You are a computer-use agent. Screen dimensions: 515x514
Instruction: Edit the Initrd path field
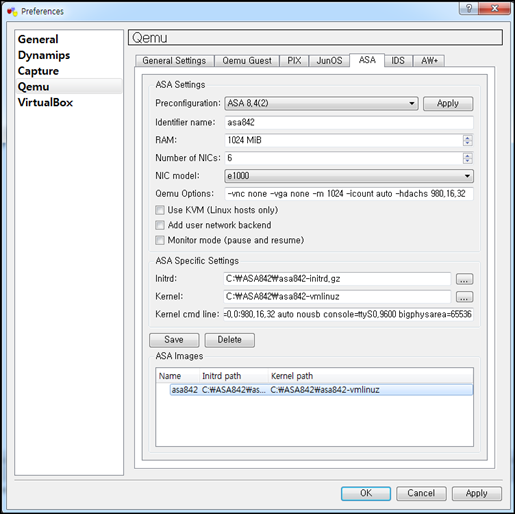(x=337, y=279)
